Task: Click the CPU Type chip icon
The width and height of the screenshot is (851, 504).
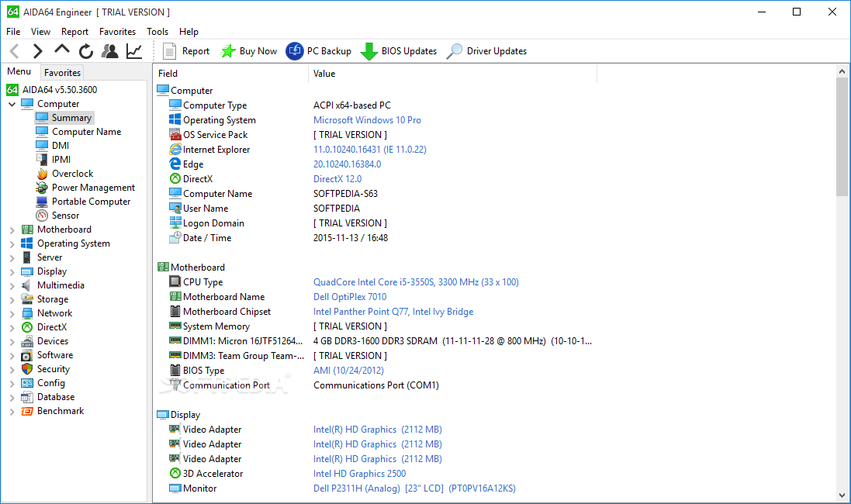Action: tap(175, 281)
